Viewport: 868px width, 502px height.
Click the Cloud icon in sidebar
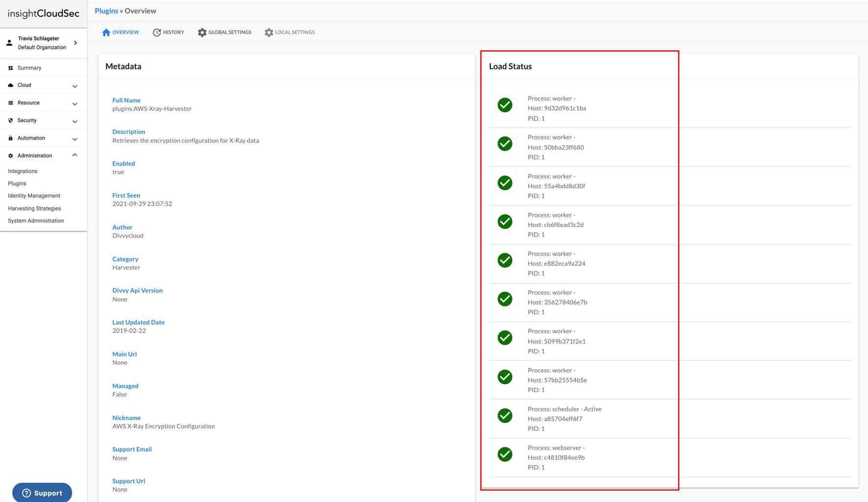(x=11, y=85)
